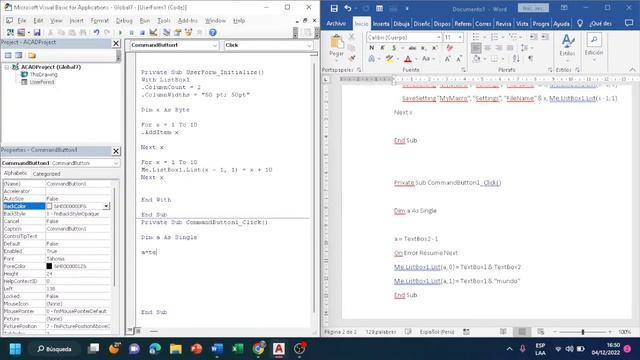Toggle Italic (K) in Word's Fuente group
640x360 pixels.
click(x=383, y=48)
